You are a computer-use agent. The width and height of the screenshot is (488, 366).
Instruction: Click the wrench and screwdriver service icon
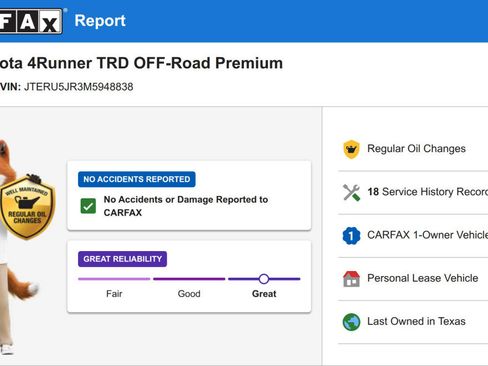click(x=351, y=192)
